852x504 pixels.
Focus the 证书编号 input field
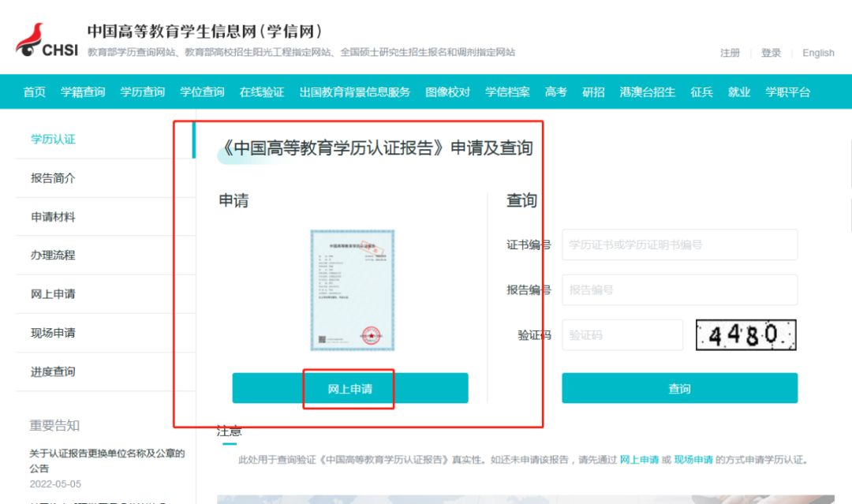pyautogui.click(x=679, y=245)
